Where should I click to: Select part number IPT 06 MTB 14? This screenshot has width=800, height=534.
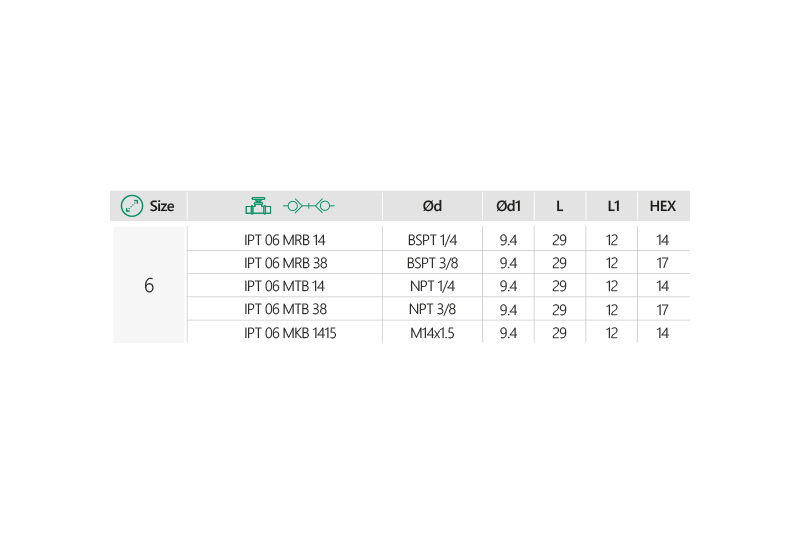click(x=285, y=286)
